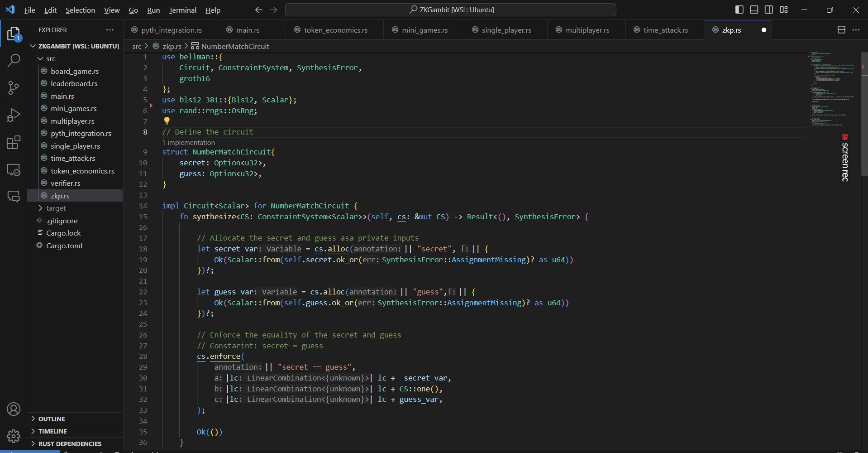Image resolution: width=868 pixels, height=453 pixels.
Task: Switch to the multiplayer.rs tab
Action: click(587, 30)
